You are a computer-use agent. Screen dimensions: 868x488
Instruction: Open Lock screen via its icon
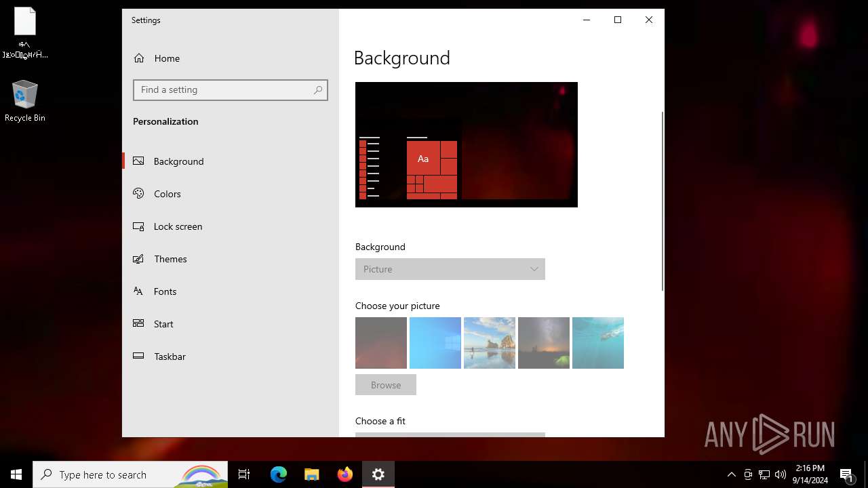138,226
